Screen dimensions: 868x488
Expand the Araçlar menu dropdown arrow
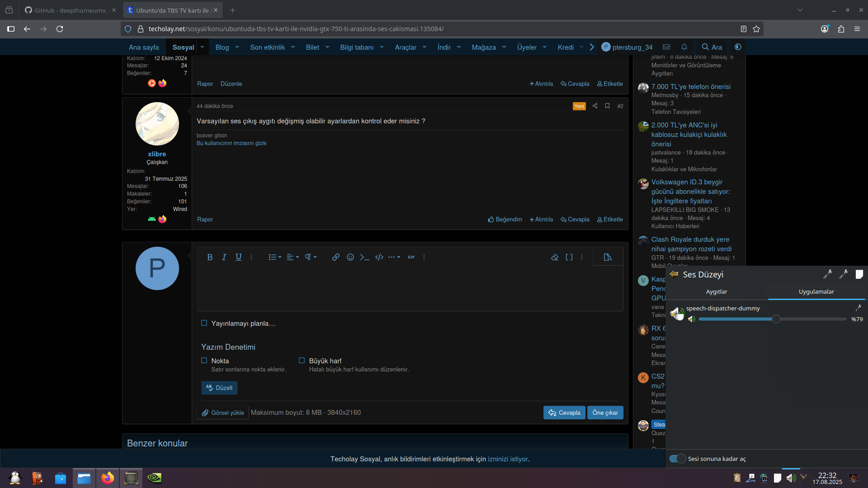425,47
